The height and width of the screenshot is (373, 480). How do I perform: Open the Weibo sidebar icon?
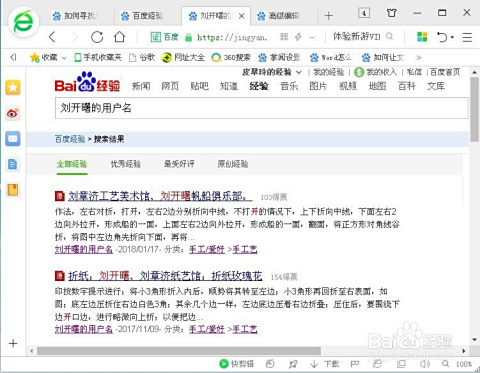pyautogui.click(x=13, y=113)
